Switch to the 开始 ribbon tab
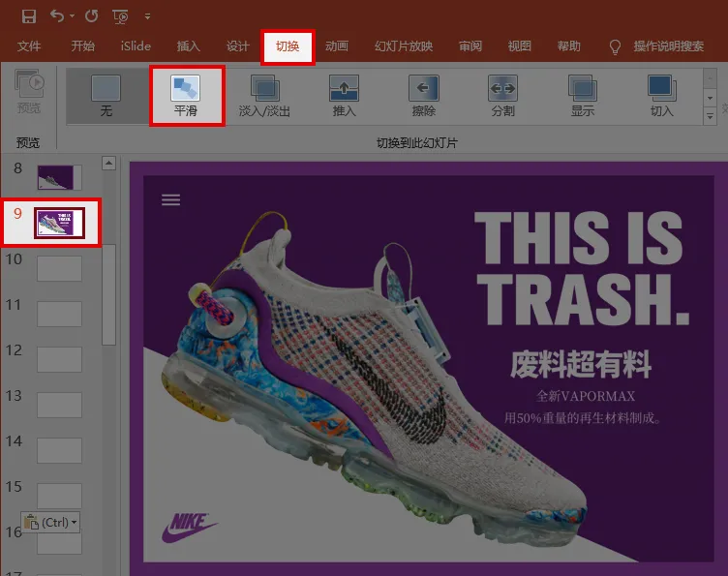The image size is (728, 576). coord(82,45)
